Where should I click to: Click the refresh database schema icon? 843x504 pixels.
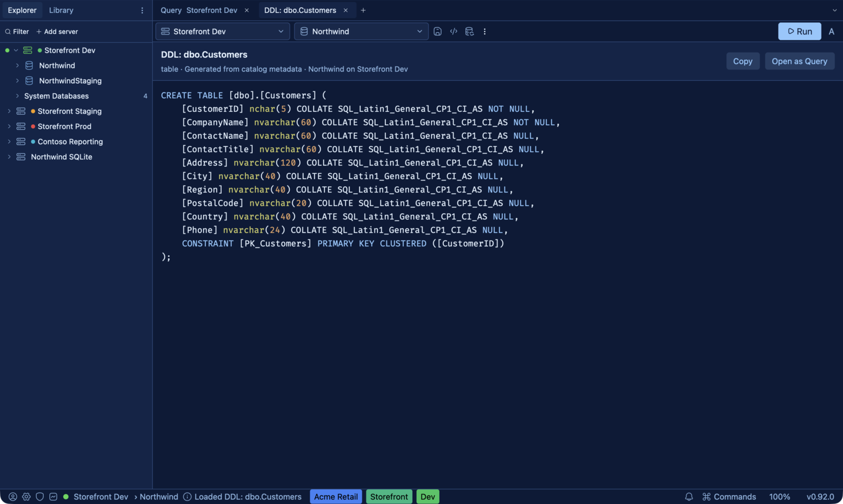[470, 32]
